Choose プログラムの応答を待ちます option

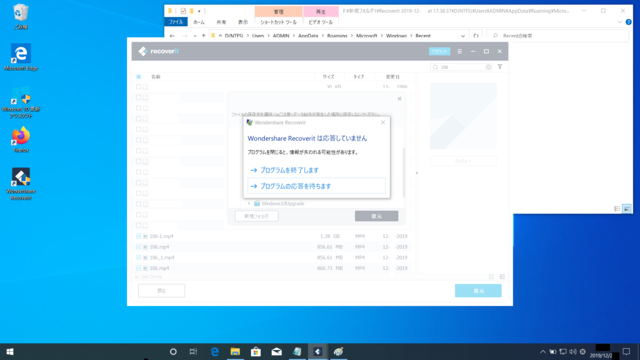pyautogui.click(x=316, y=186)
